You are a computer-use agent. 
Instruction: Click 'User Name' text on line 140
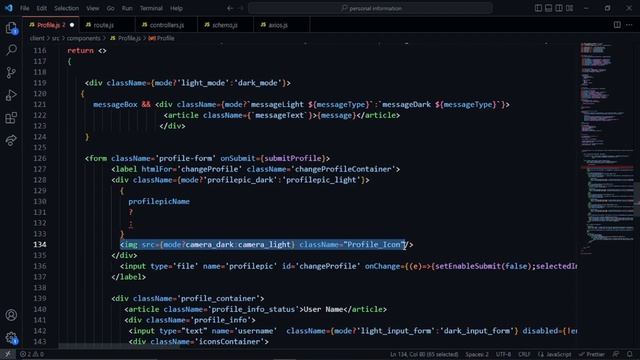click(323, 309)
